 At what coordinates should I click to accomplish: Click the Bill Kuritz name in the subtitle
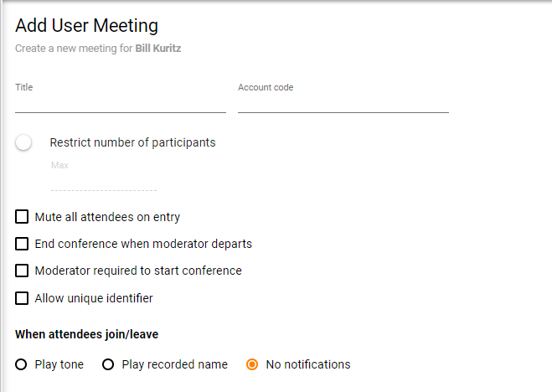coord(158,49)
